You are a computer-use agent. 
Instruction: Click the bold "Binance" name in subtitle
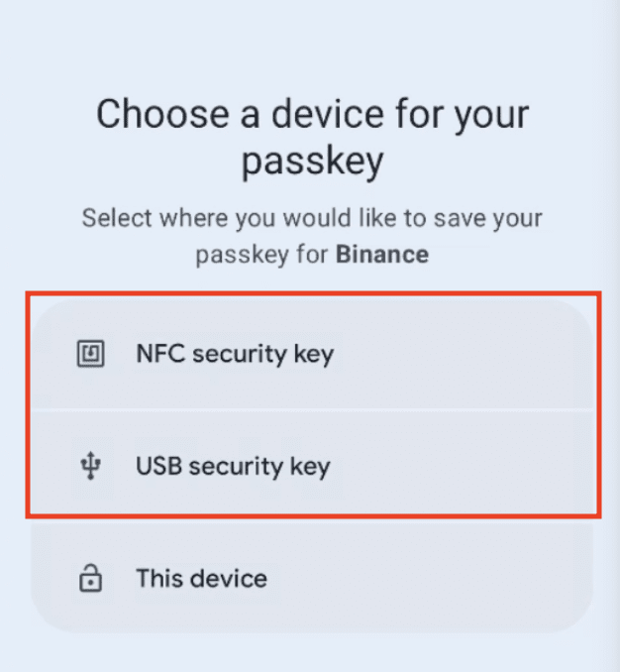point(381,254)
